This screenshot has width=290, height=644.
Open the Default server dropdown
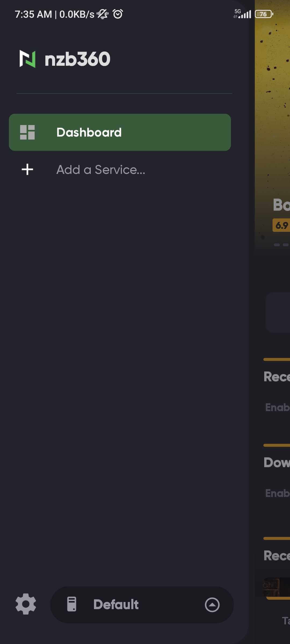(142, 605)
